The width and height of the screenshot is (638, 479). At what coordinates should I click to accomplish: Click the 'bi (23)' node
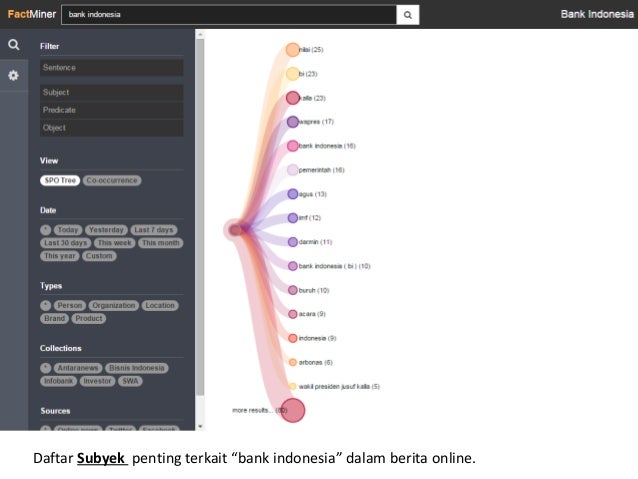click(292, 74)
